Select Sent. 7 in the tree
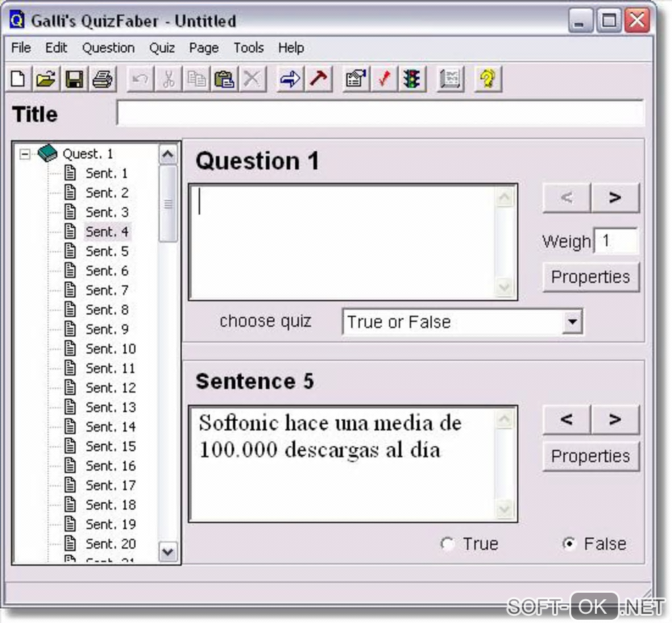Viewport: 672px width, 623px height. point(107,290)
